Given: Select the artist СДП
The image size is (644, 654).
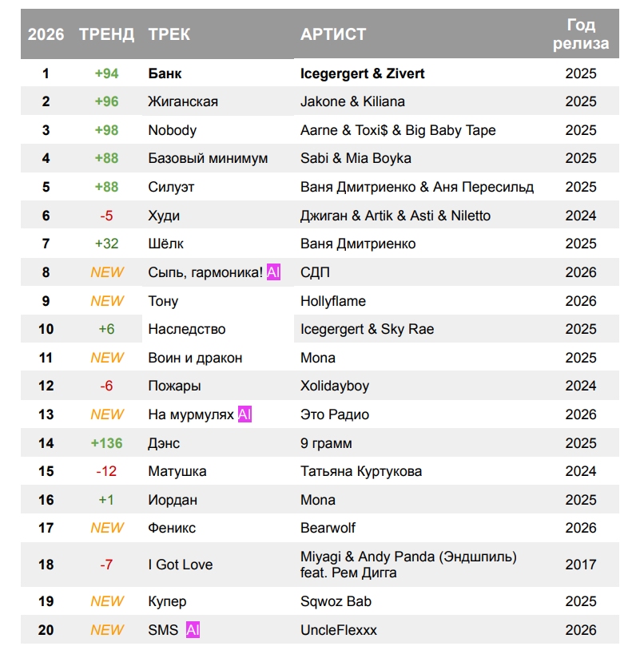Looking at the screenshot, I should (x=315, y=272).
